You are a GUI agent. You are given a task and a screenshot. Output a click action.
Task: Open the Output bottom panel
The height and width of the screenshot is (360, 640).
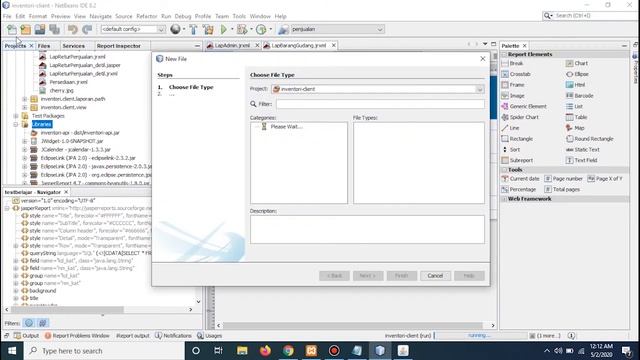(x=27, y=336)
